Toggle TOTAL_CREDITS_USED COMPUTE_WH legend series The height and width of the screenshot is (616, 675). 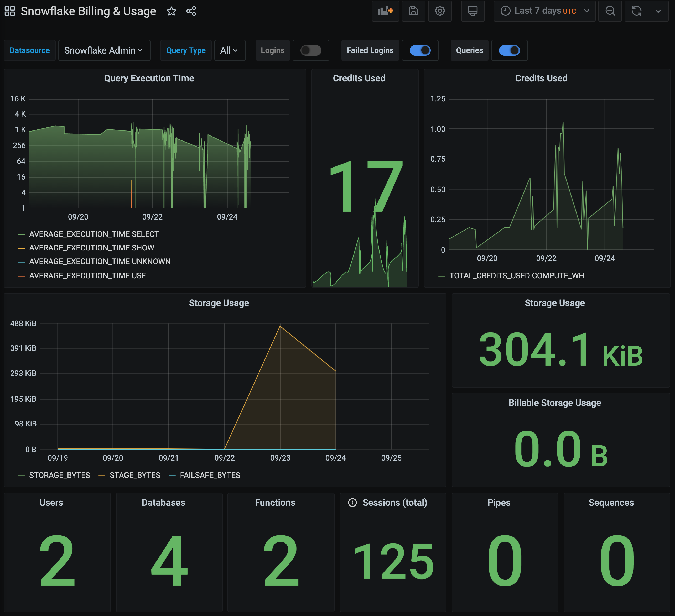coord(517,276)
